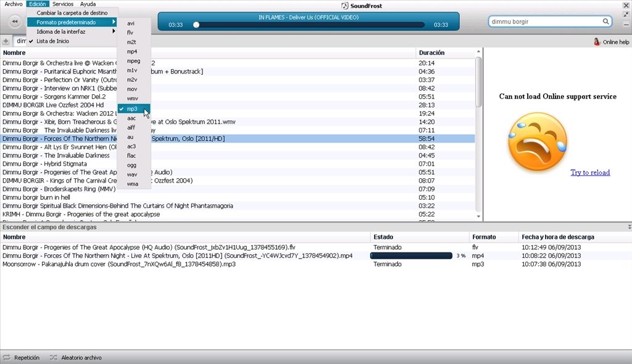The width and height of the screenshot is (632, 364).
Task: Add a new search tab with plus icon
Action: click(6, 41)
